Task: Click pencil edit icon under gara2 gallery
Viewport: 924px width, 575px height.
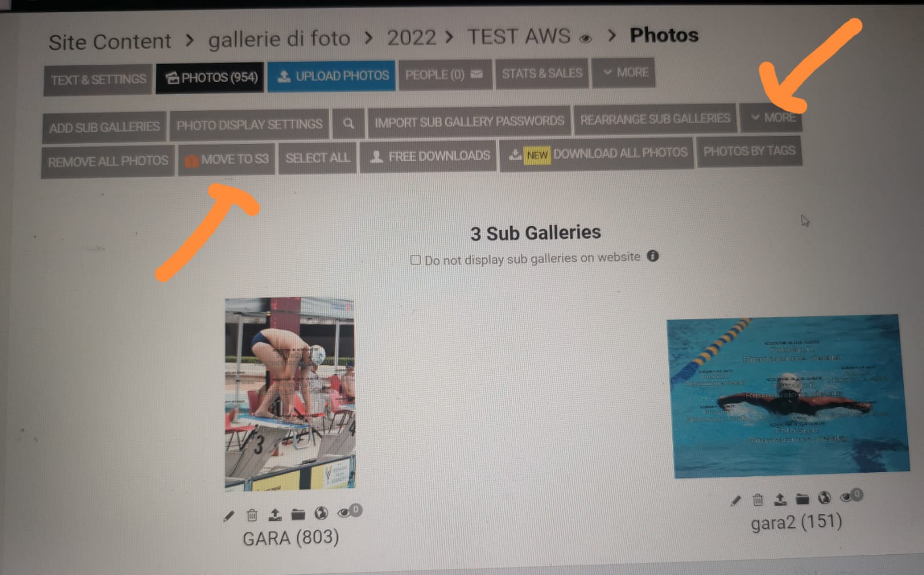Action: pos(735,500)
